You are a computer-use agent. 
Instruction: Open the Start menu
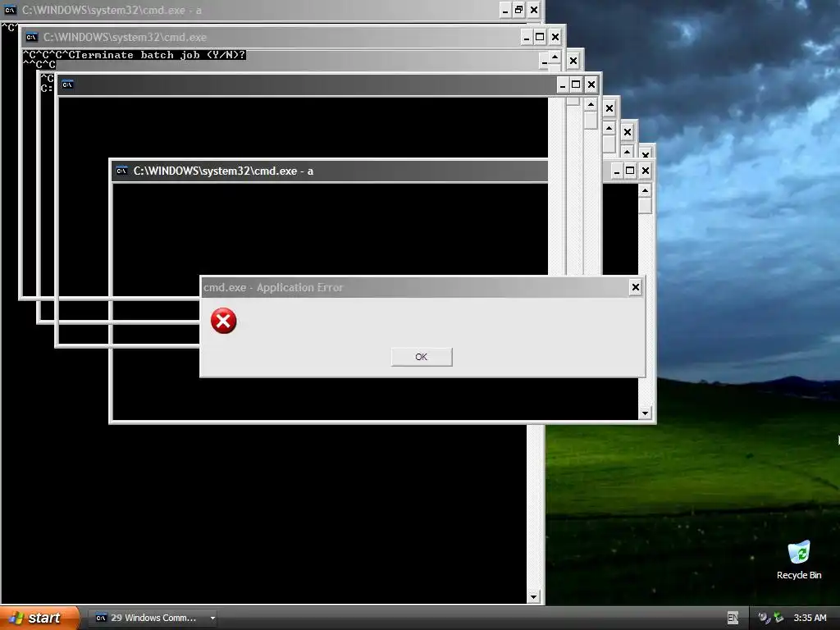tap(39, 618)
